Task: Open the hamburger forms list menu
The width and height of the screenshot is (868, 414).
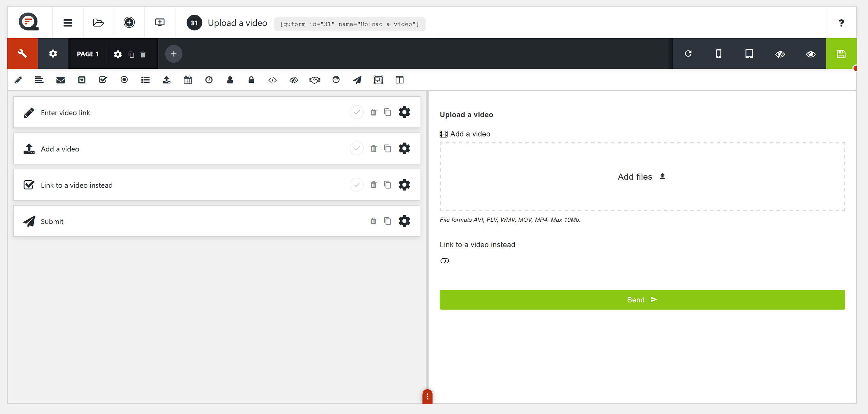Action: pos(68,23)
